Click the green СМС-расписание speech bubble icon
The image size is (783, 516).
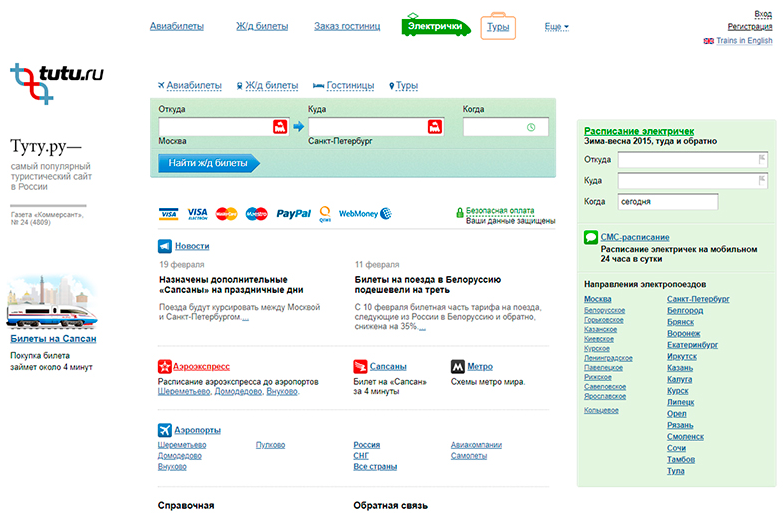pyautogui.click(x=591, y=237)
